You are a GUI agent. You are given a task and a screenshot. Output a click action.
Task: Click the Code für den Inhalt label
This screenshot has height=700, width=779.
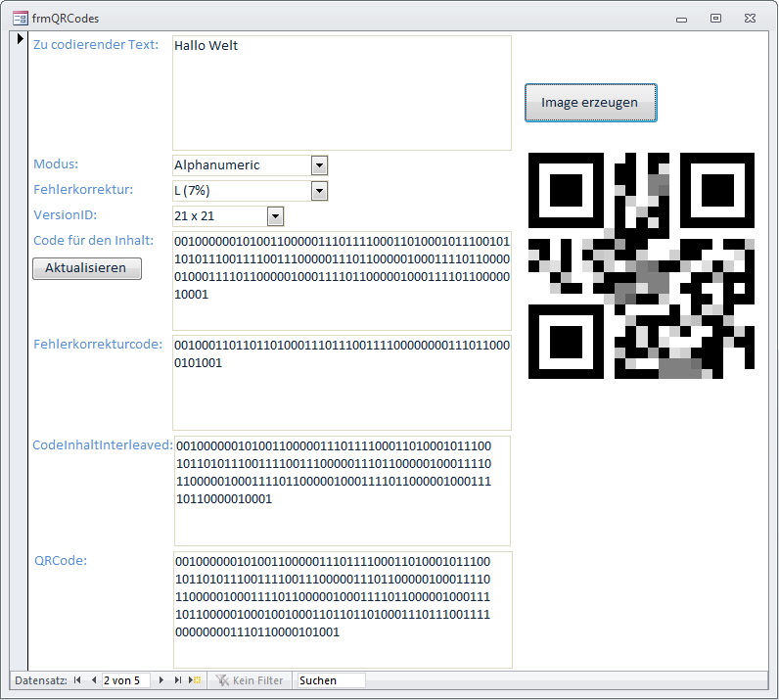pos(93,241)
